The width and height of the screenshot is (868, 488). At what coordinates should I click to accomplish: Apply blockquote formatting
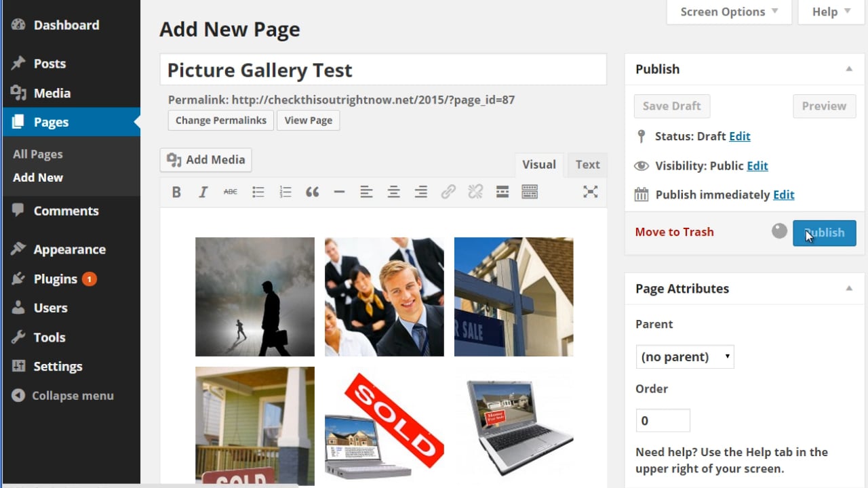312,192
